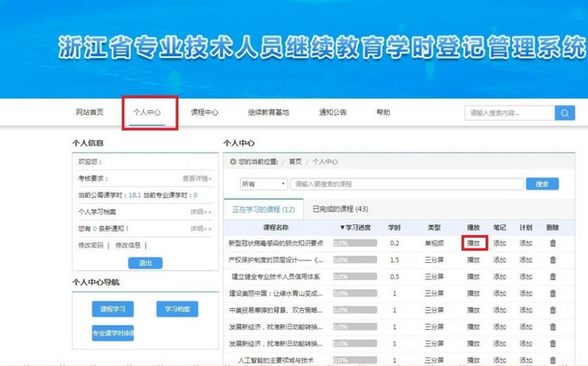Viewport: 588px width, 366px height.
Task: Open the 所有 course filter dropdown
Action: [x=263, y=184]
